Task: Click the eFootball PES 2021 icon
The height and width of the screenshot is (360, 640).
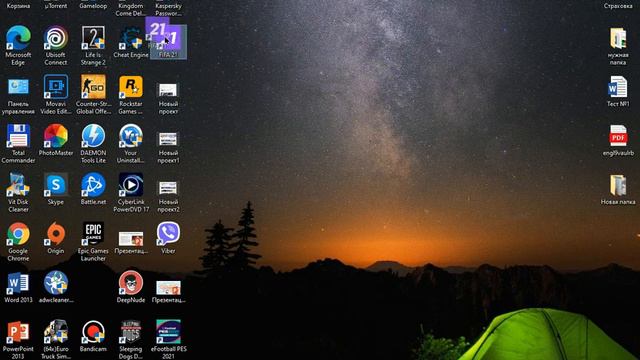Action: tap(168, 339)
